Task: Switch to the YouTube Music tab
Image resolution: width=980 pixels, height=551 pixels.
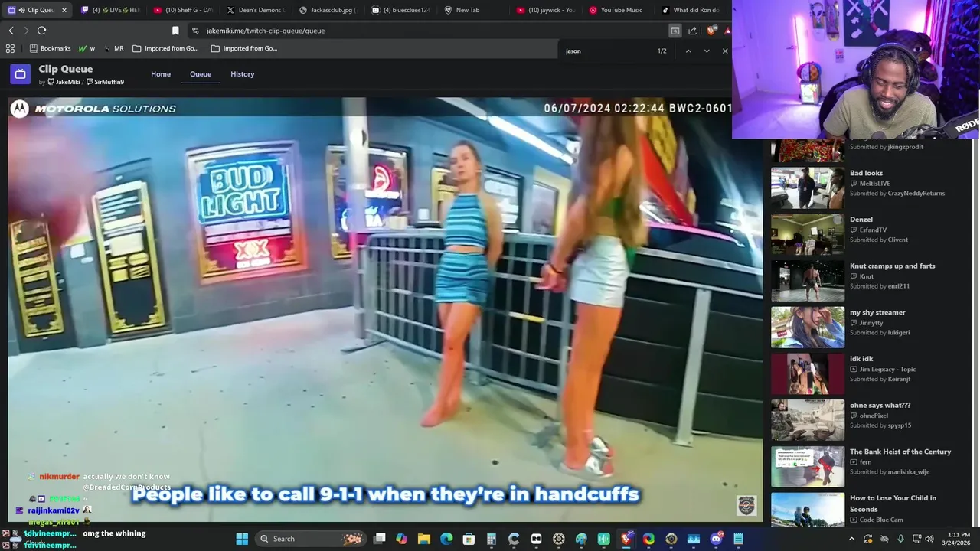Action: pyautogui.click(x=618, y=10)
